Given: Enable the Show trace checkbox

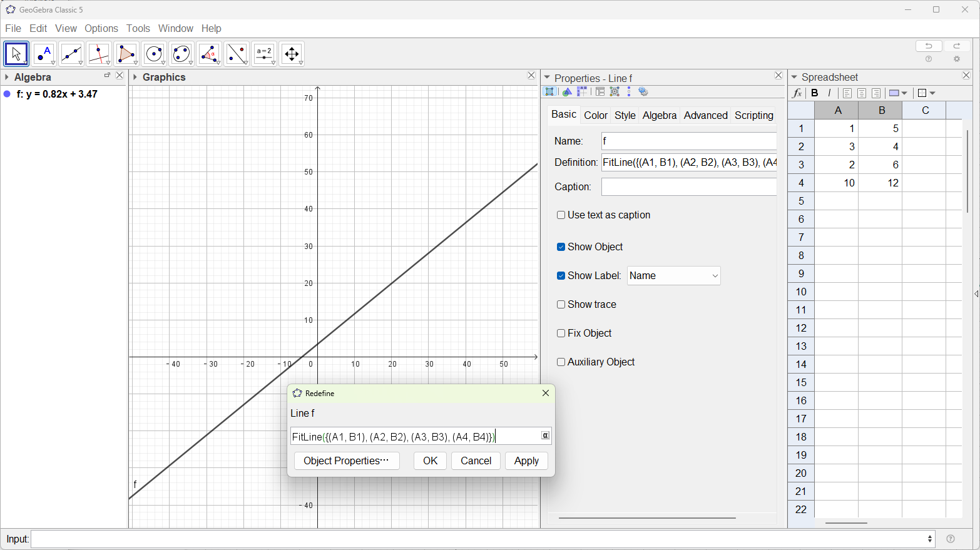Looking at the screenshot, I should click(x=561, y=304).
